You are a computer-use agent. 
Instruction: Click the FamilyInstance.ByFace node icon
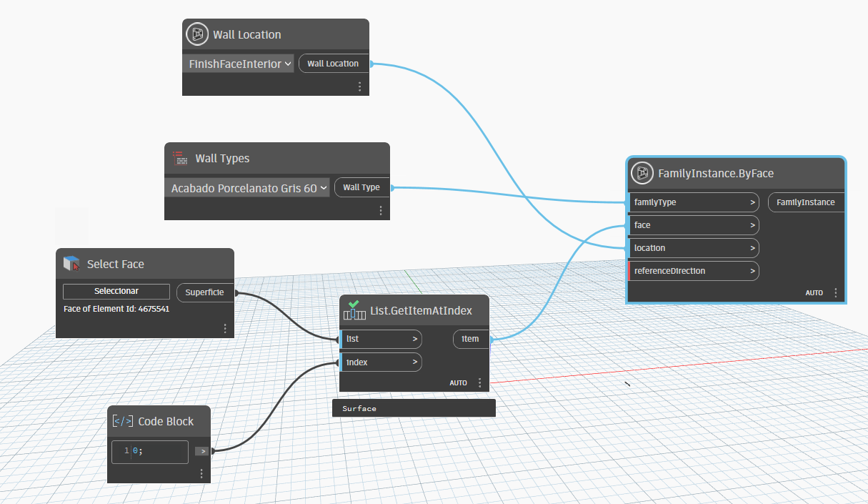pos(643,173)
